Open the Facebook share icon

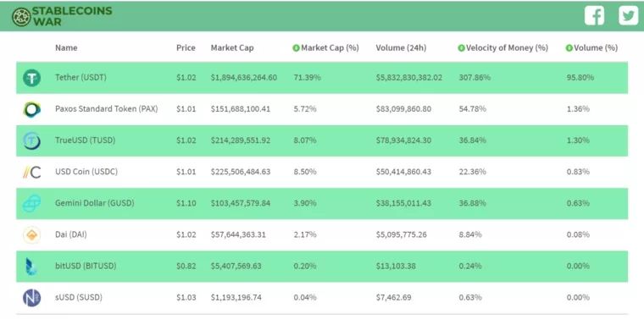tap(594, 15)
